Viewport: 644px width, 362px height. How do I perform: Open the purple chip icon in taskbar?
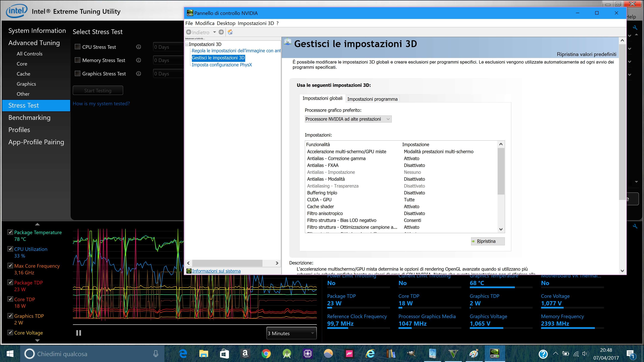pyautogui.click(x=308, y=354)
